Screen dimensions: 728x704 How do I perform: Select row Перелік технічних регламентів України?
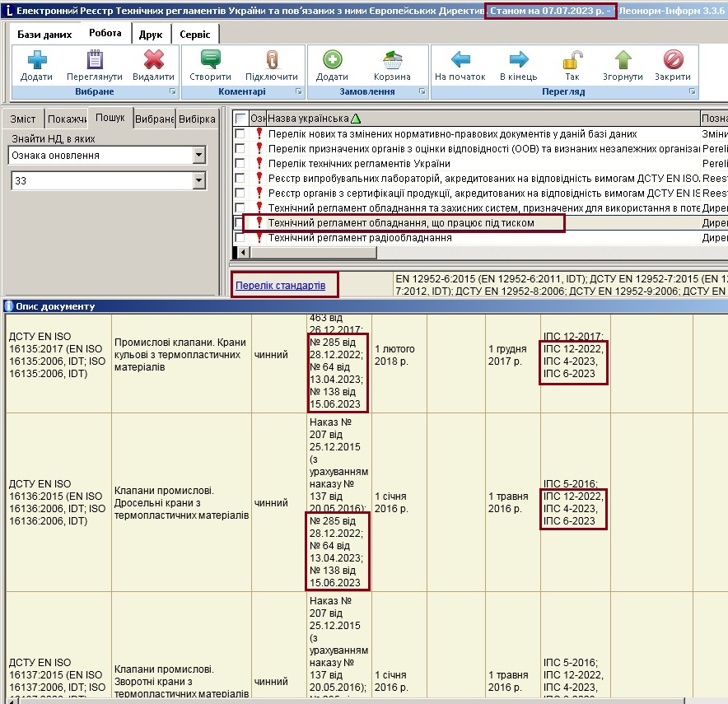click(x=479, y=163)
